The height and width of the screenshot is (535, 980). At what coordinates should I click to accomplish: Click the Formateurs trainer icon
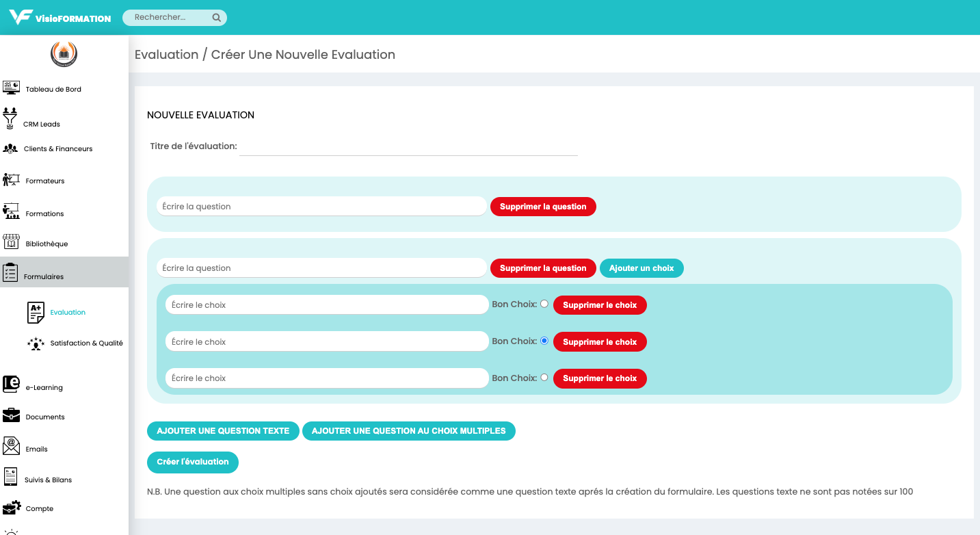(11, 180)
